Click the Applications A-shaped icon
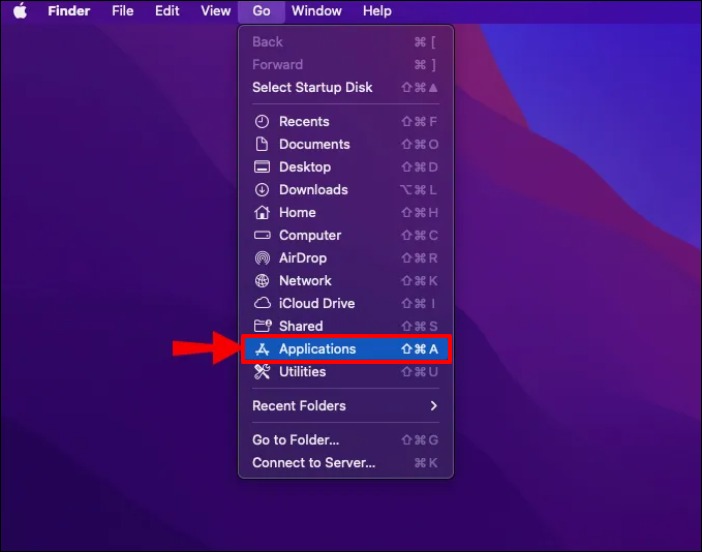Viewport: 702px width, 552px height. [x=262, y=349]
